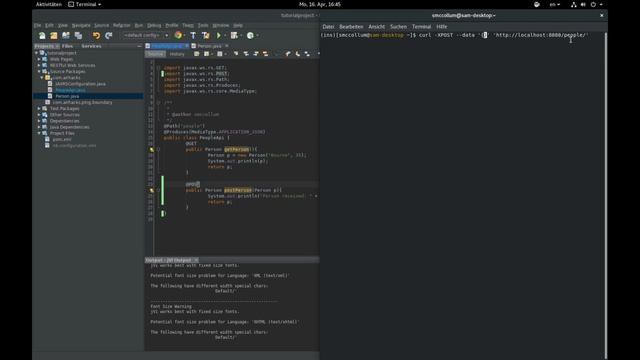Open the File menu in NetBeans
This screenshot has width=640, height=360.
coord(38,25)
